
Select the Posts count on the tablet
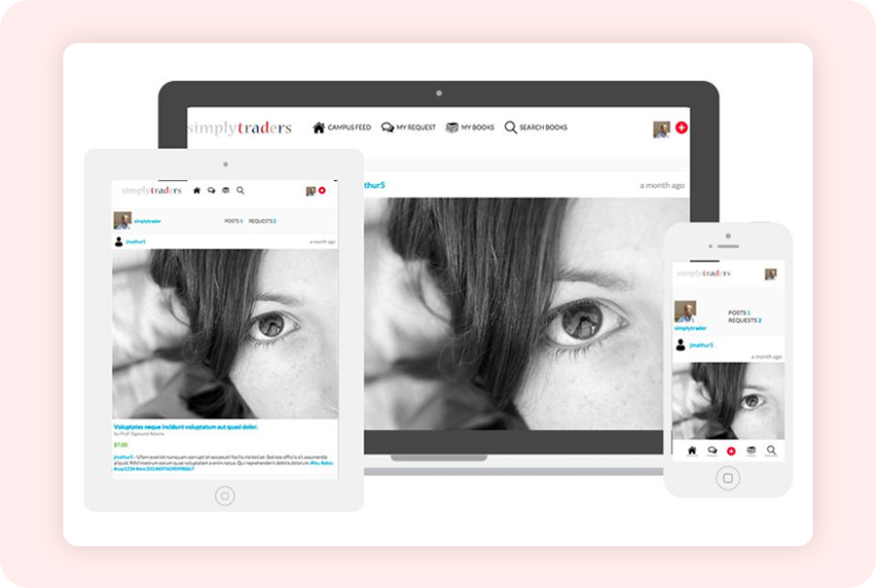pyautogui.click(x=234, y=221)
